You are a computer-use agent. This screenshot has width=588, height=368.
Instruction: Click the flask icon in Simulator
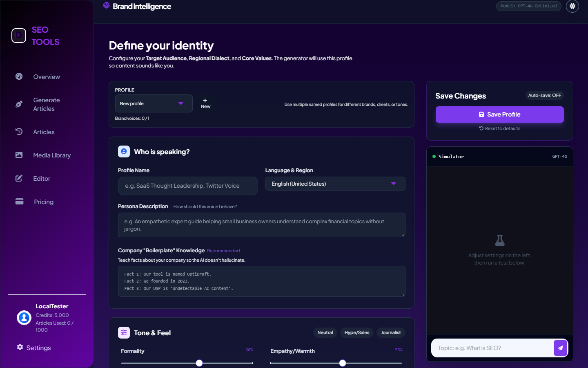point(500,240)
